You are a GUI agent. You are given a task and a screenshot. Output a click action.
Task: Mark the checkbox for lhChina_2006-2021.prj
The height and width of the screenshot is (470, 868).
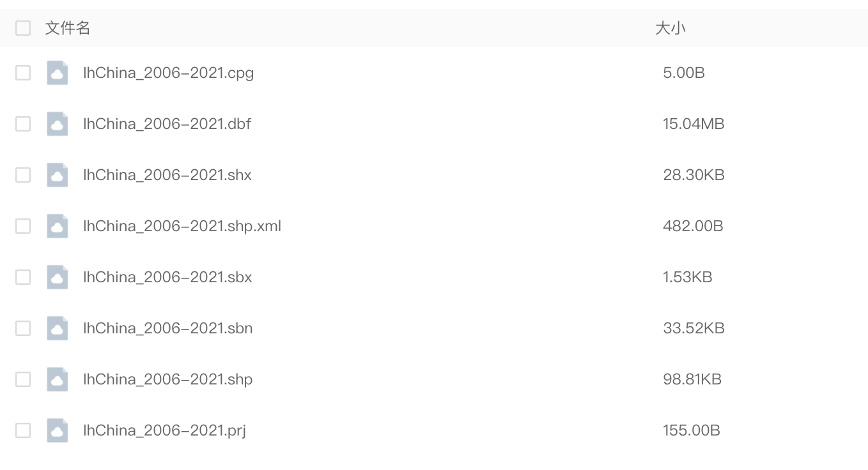23,430
